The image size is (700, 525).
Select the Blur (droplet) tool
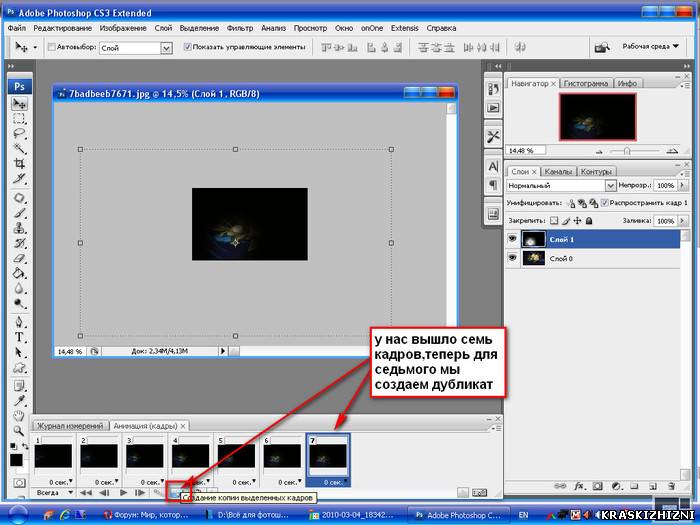pos(19,288)
